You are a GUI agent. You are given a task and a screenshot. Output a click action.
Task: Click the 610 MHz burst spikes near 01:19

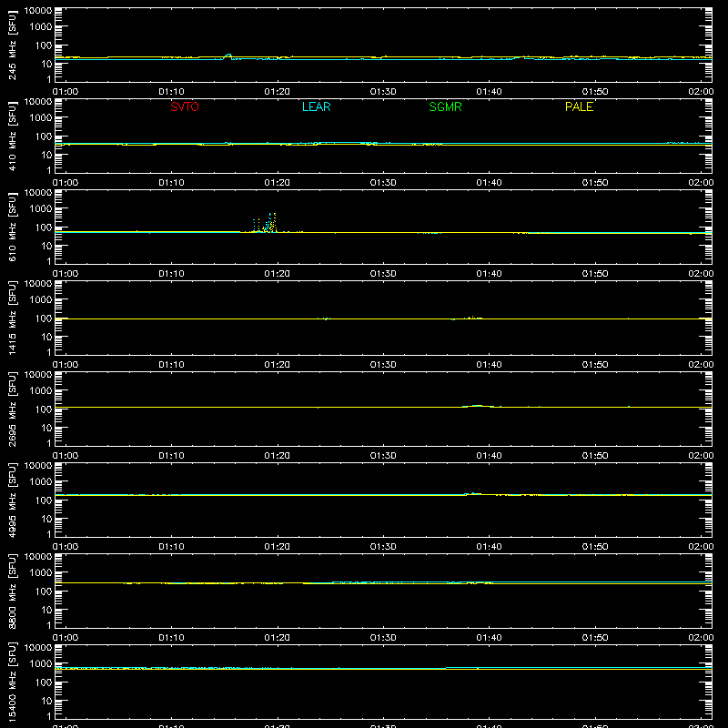pos(267,223)
